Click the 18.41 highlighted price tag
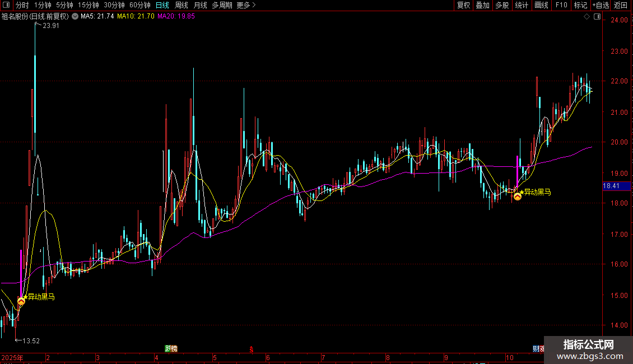633x364 pixels. (616, 186)
